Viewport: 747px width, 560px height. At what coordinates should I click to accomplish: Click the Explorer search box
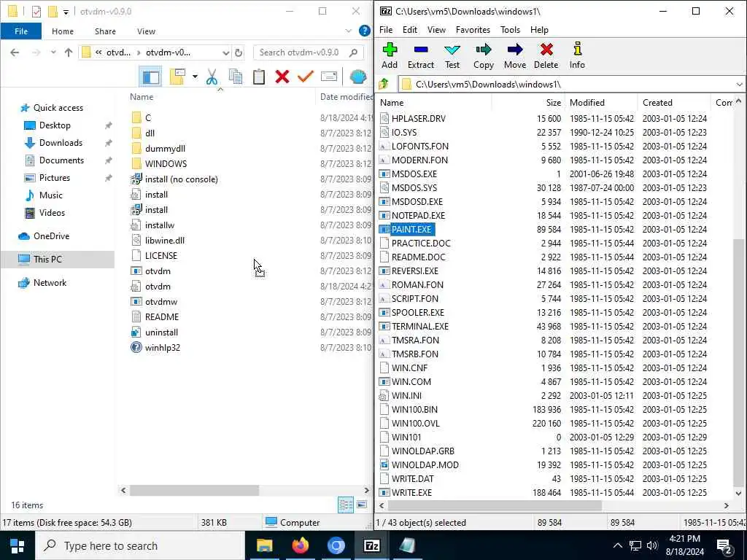(309, 52)
